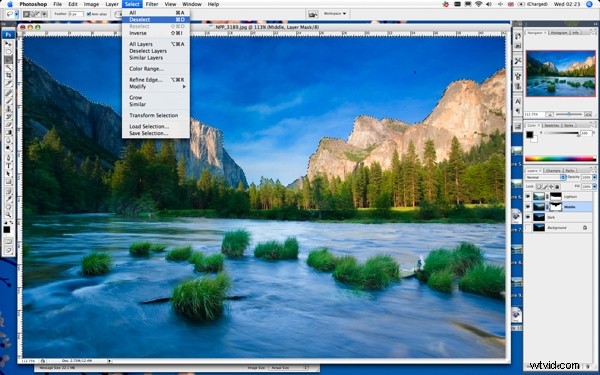Open the status bar info arrow
This screenshot has width=600, height=375.
pyautogui.click(x=109, y=360)
